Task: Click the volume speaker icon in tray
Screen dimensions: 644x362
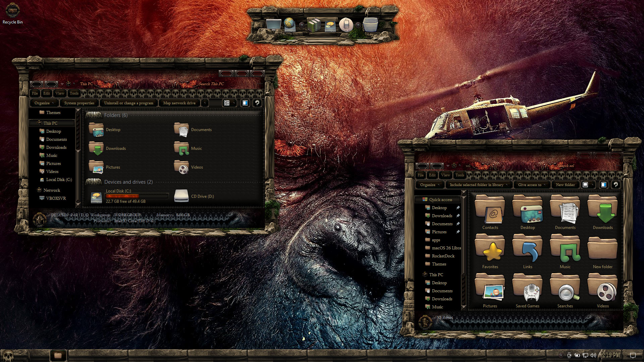Action: 593,355
